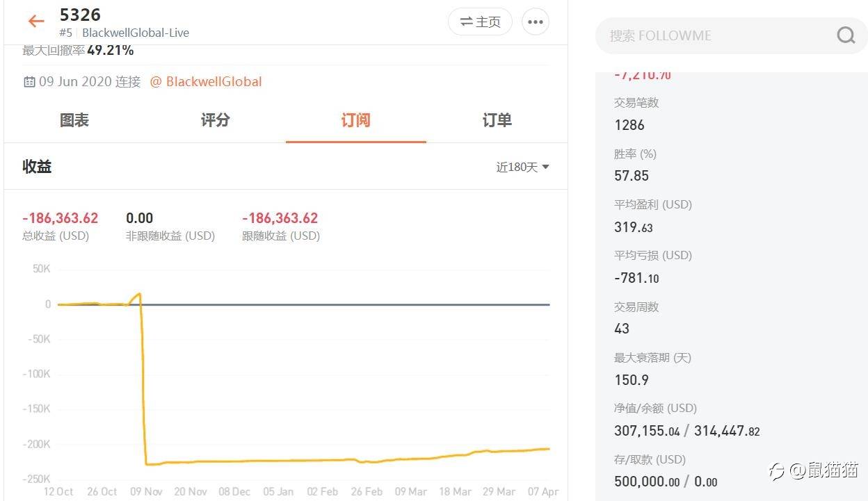Go to the 订单 tab
Viewport: 868px width, 501px height.
tap(497, 120)
